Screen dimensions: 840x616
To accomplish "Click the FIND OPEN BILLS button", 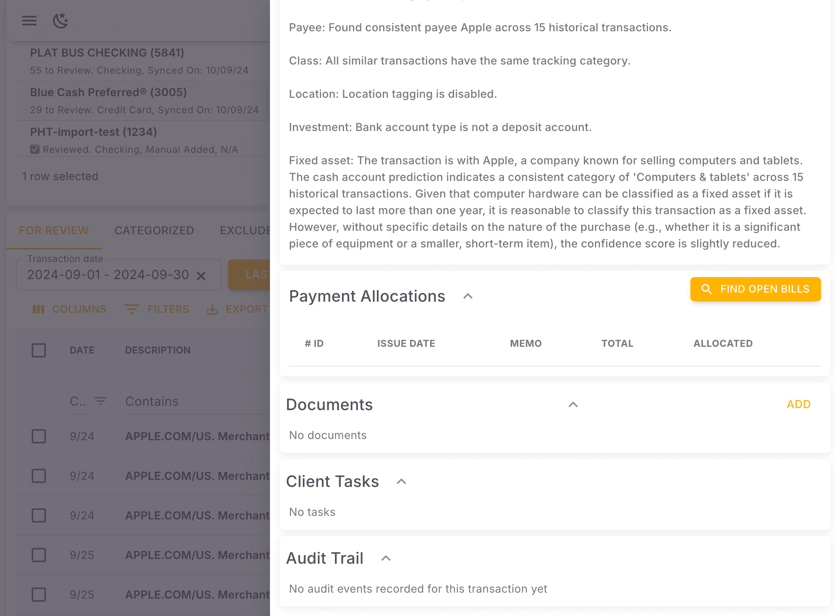I will point(755,289).
